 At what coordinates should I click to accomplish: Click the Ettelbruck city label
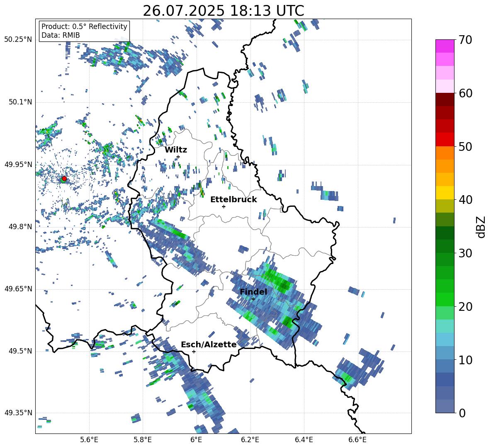click(x=233, y=200)
